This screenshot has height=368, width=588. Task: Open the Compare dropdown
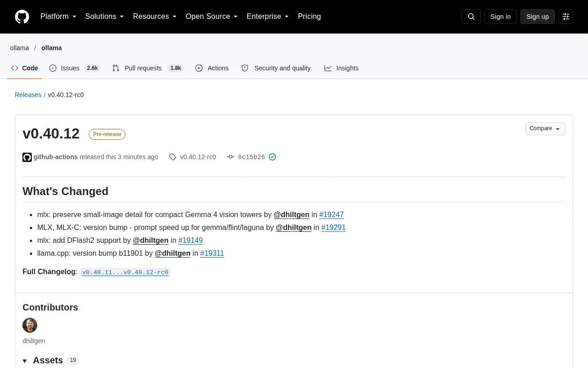[x=545, y=129]
